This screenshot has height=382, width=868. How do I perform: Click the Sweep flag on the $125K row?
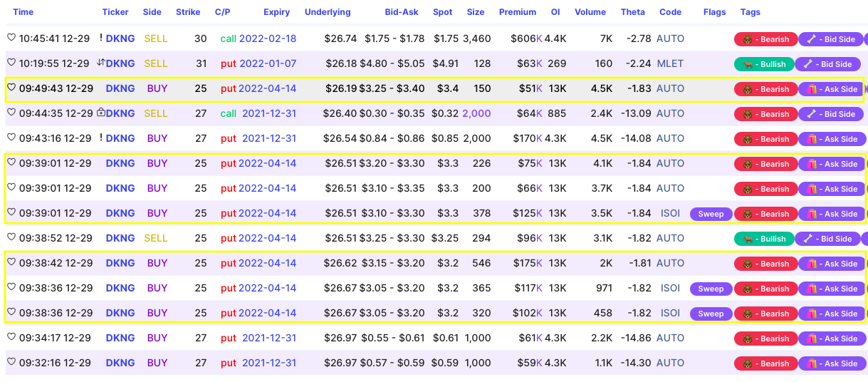[x=711, y=214]
